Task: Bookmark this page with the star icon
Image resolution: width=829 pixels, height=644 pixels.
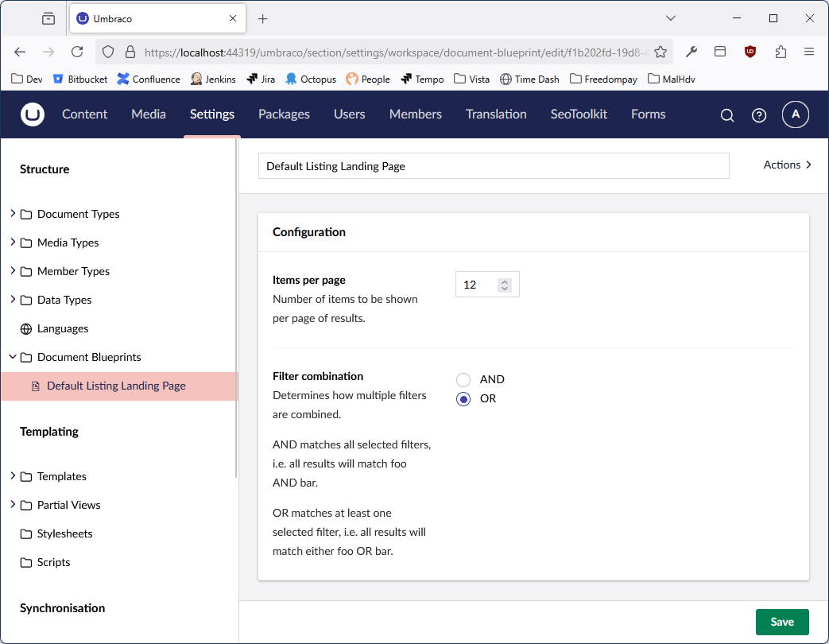Action: (x=660, y=52)
